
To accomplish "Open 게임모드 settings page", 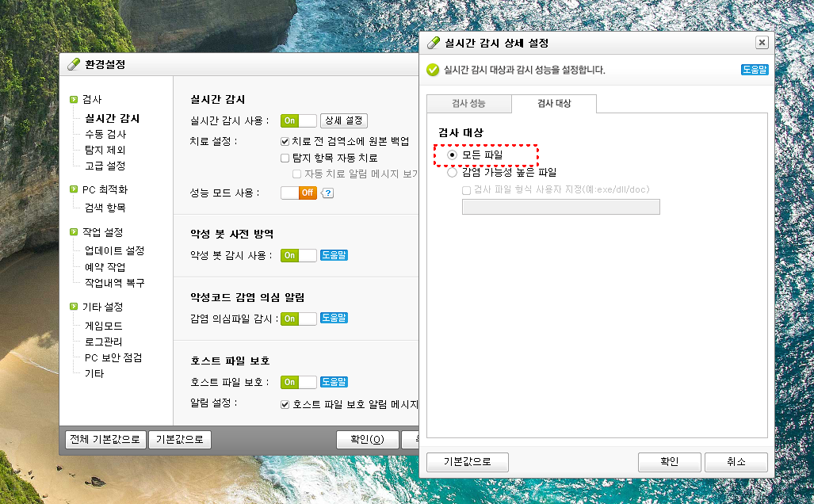I will coord(104,326).
